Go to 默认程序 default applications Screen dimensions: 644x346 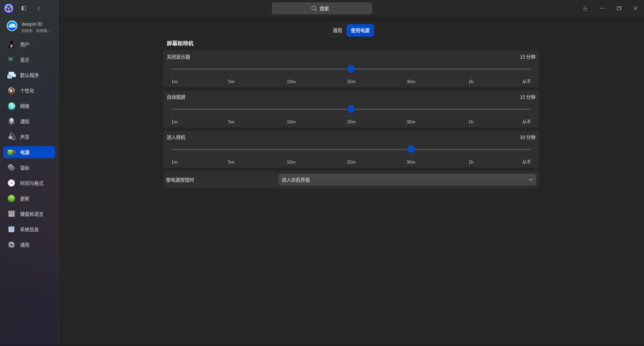[29, 75]
